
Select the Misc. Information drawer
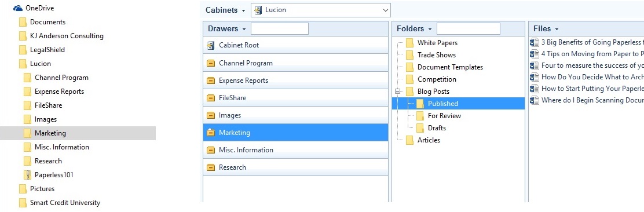tap(296, 150)
